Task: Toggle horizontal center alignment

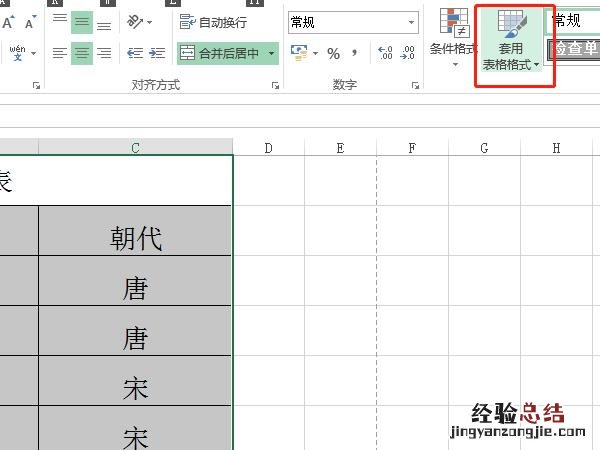Action: tap(82, 53)
